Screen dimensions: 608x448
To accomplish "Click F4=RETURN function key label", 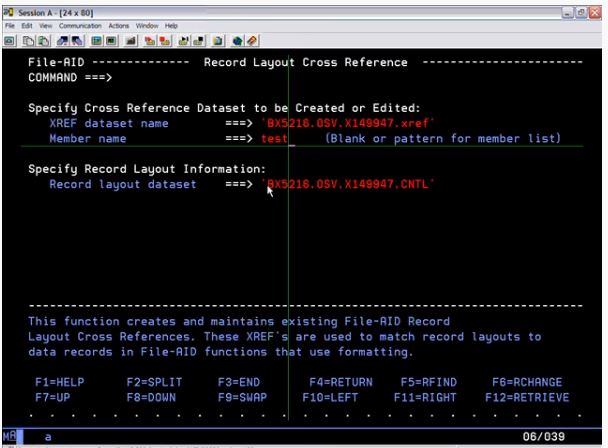I will pos(341,382).
